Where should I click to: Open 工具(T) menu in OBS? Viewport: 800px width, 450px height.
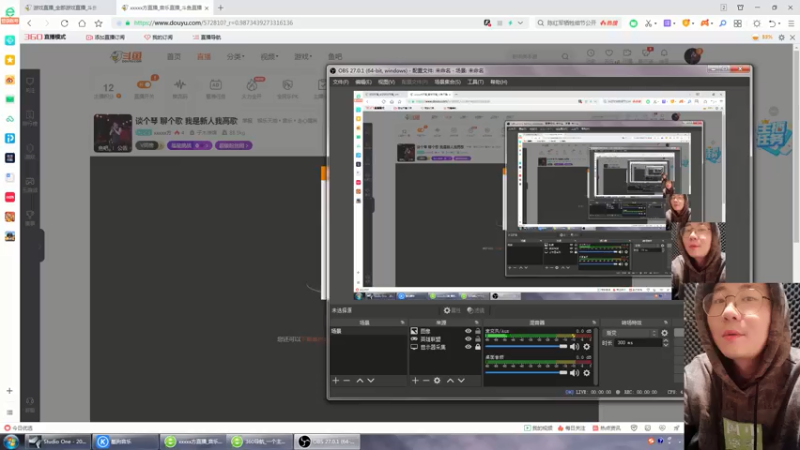(x=475, y=82)
